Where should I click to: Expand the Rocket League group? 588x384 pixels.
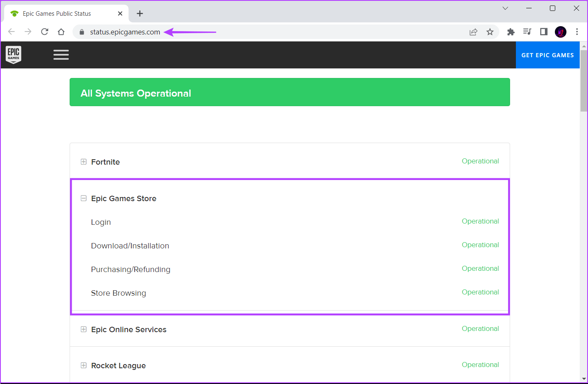[84, 365]
